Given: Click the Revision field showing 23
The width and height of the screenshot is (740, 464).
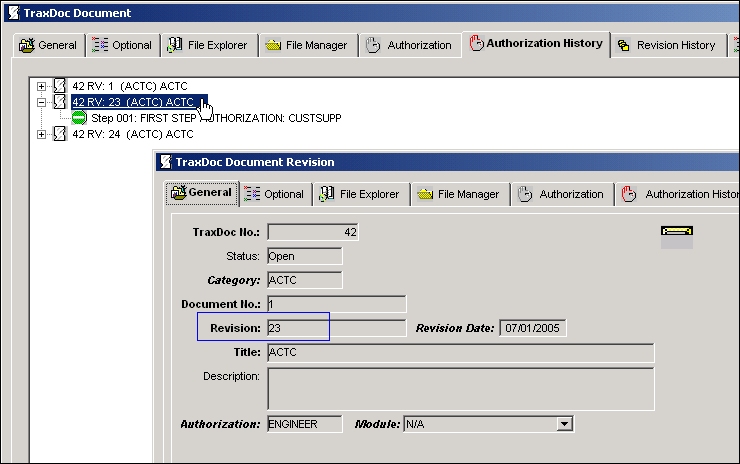Looking at the screenshot, I should pyautogui.click(x=336, y=328).
